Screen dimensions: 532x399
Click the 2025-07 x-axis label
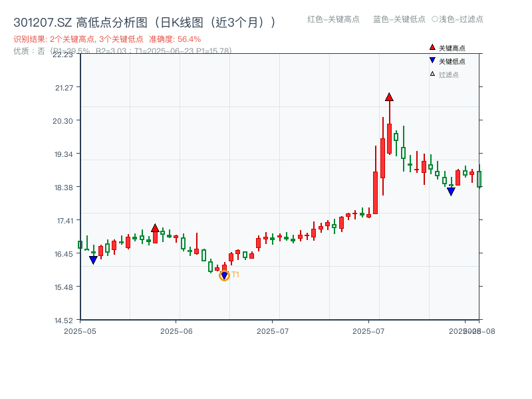coord(274,329)
